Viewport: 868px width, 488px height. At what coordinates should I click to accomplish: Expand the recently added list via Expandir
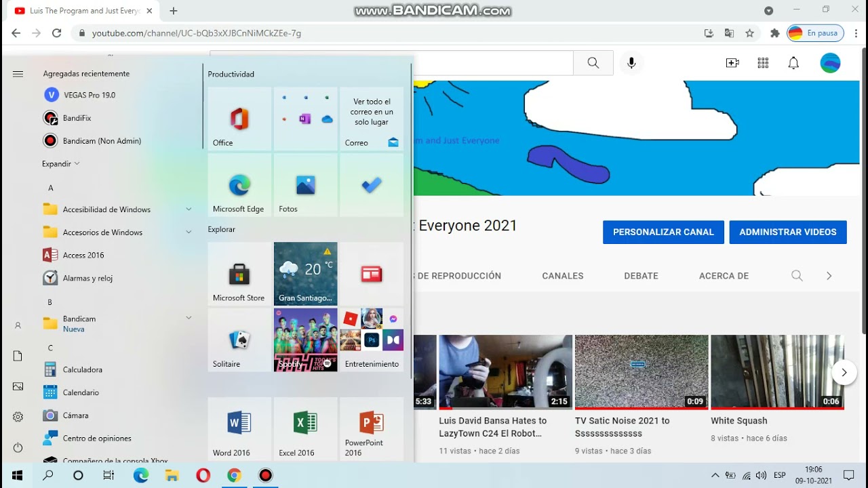click(61, 164)
